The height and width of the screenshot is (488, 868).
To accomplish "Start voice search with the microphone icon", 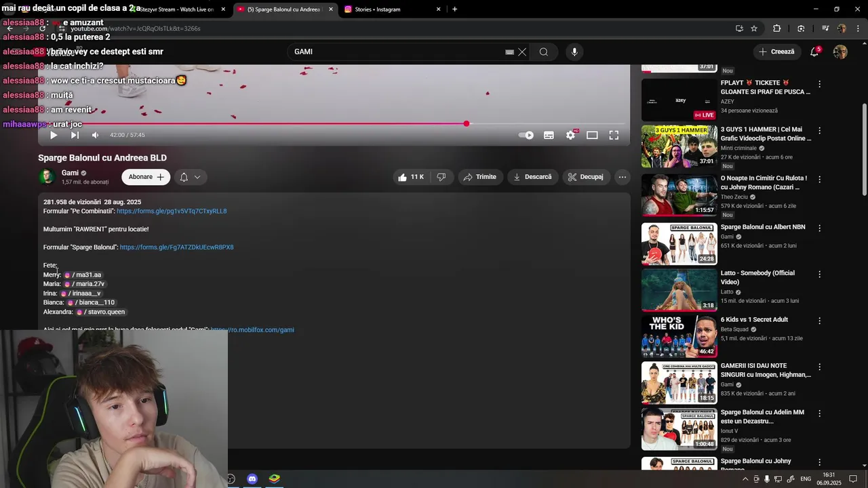I will pos(574,52).
